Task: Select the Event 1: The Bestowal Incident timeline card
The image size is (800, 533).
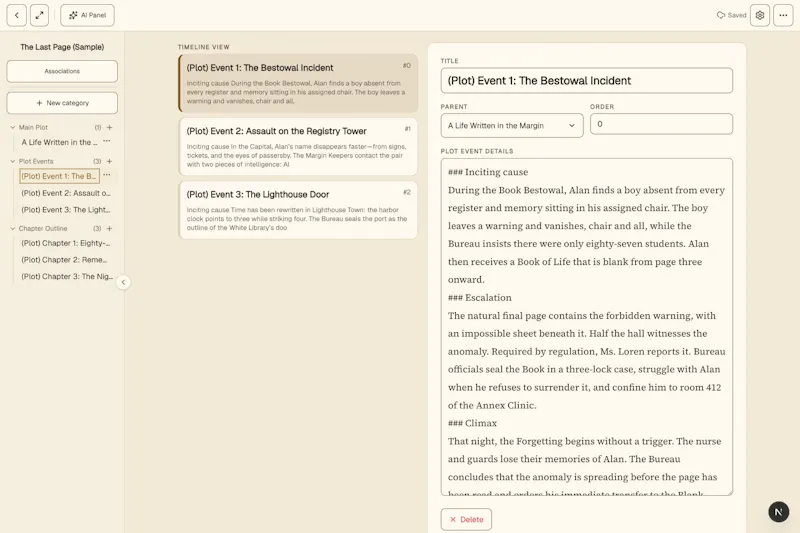Action: pyautogui.click(x=298, y=83)
